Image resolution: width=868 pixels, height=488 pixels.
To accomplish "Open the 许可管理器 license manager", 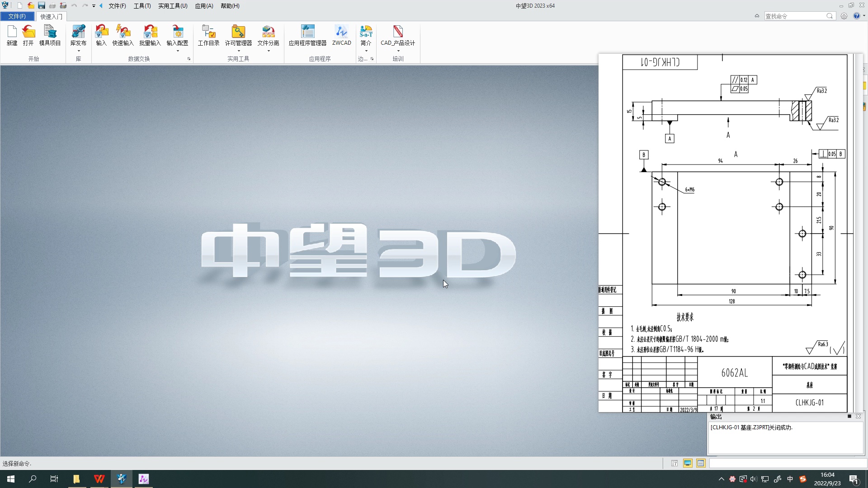I will [238, 36].
